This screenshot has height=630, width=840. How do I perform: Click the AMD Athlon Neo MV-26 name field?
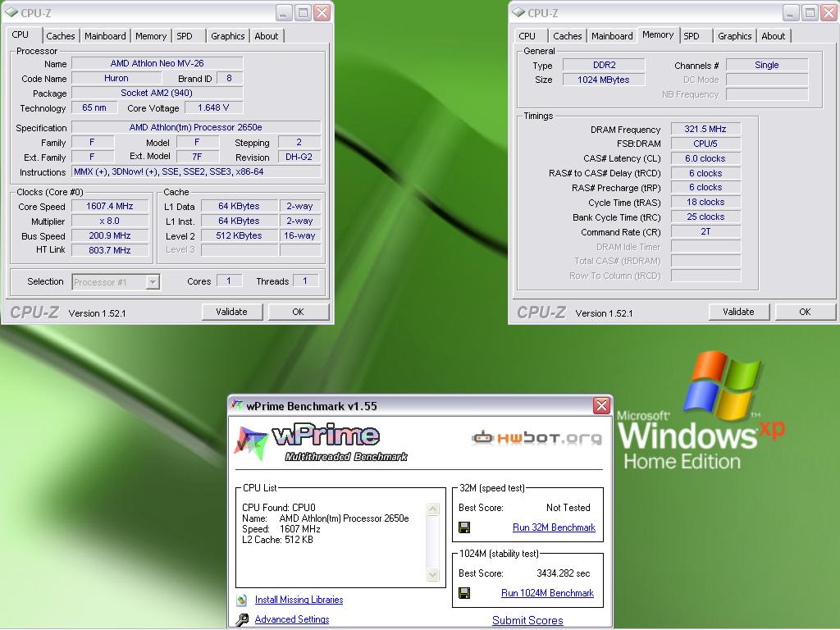[157, 63]
